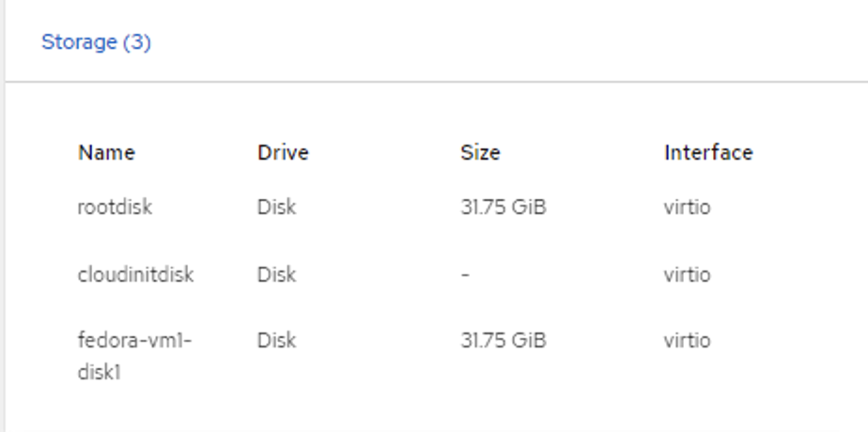
Task: Click the dash size value for cloudinitdisk
Action: (465, 274)
